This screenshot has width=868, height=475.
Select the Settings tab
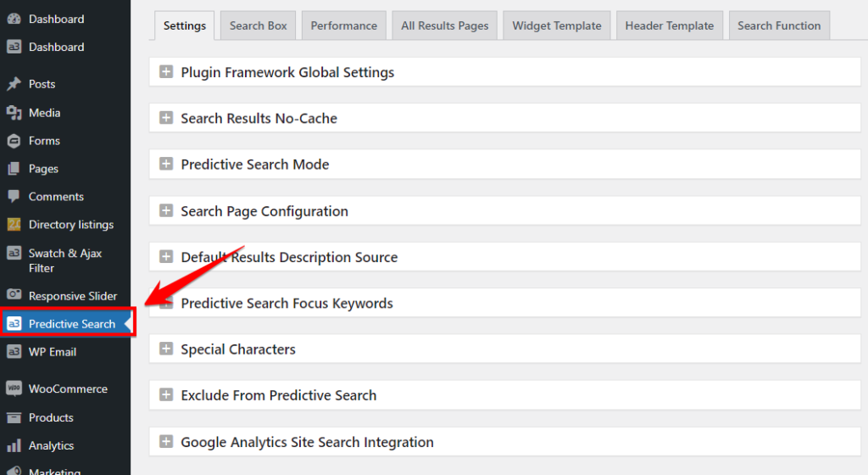(x=184, y=25)
